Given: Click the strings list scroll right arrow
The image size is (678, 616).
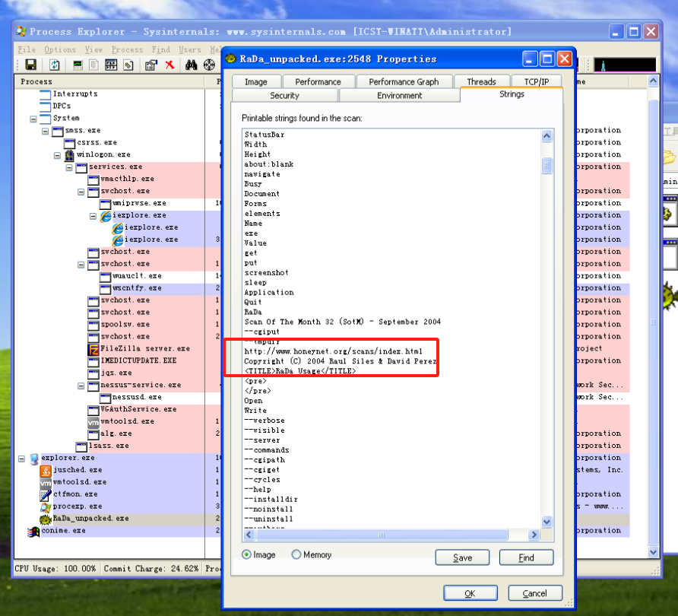Looking at the screenshot, I should click(534, 535).
